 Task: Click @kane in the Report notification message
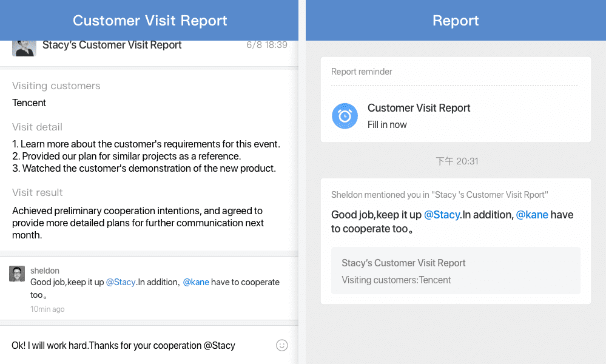[x=532, y=215]
